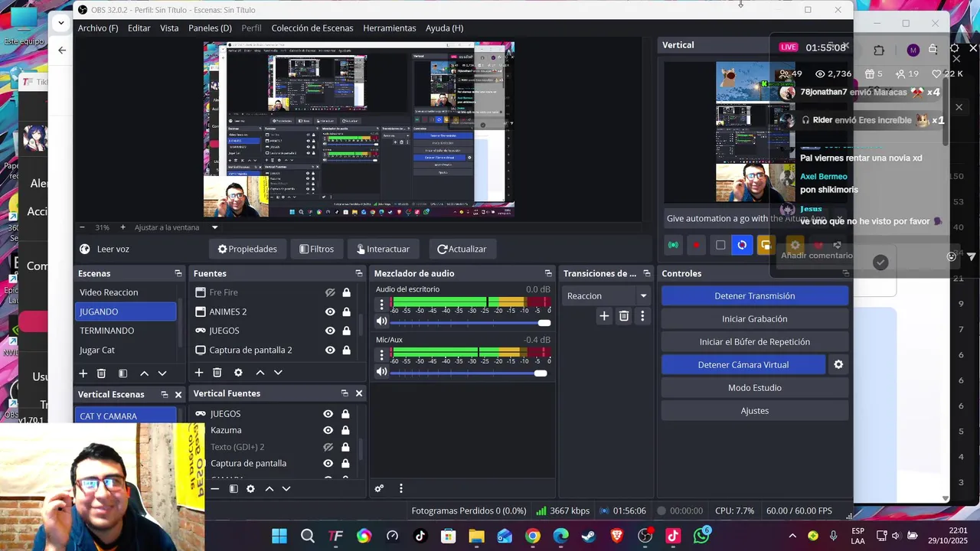Add a new scene in Escenas
Screen dimensions: 980x551
tap(83, 373)
